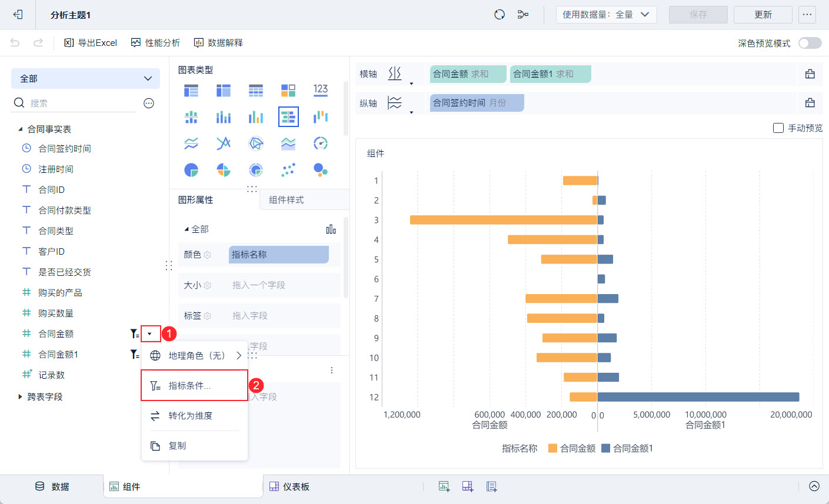Select the scatter plot chart type
The image size is (829, 504).
coord(288,170)
